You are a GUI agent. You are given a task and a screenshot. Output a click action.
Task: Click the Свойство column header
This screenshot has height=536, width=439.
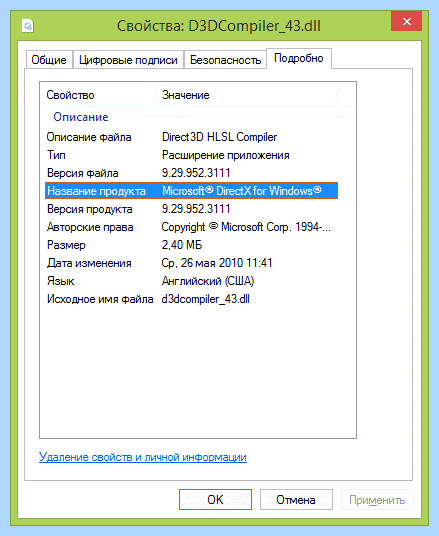pyautogui.click(x=70, y=95)
